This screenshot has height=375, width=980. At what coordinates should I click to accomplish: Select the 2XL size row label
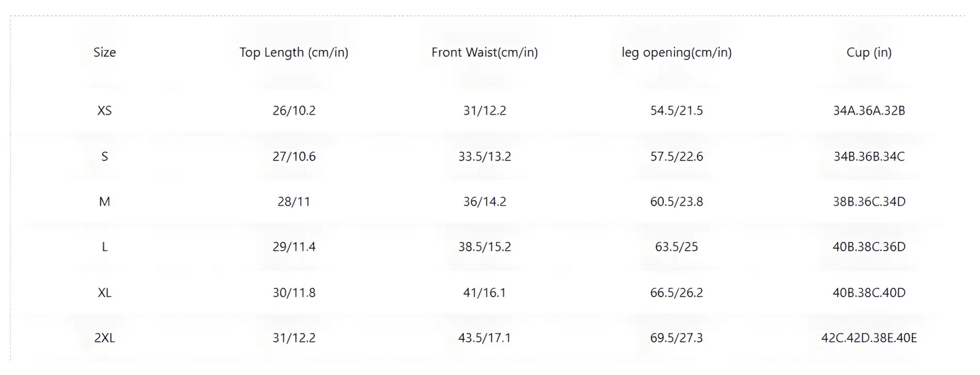pos(104,338)
